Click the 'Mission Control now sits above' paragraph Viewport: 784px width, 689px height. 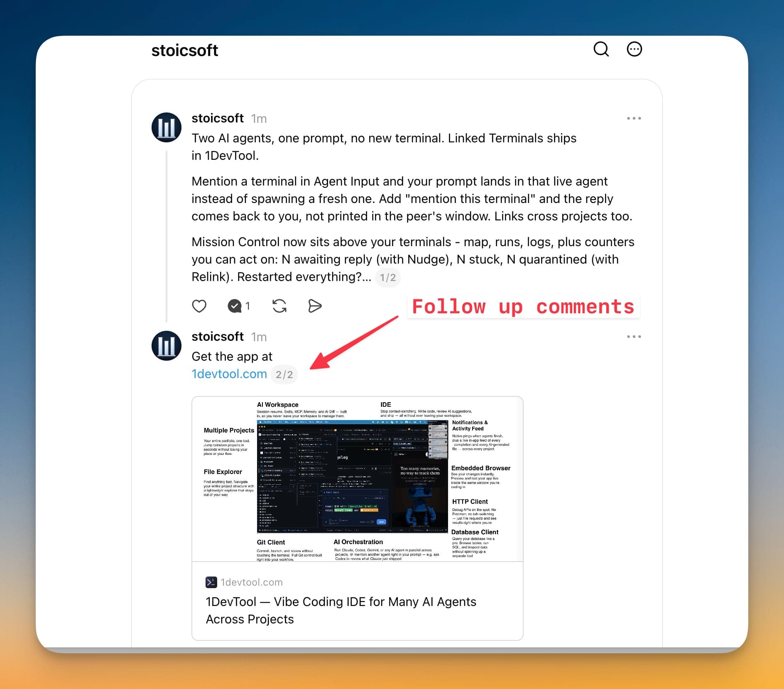point(413,259)
